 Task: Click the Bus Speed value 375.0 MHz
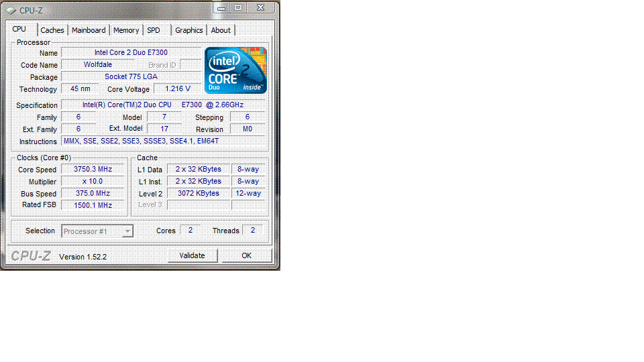(93, 193)
